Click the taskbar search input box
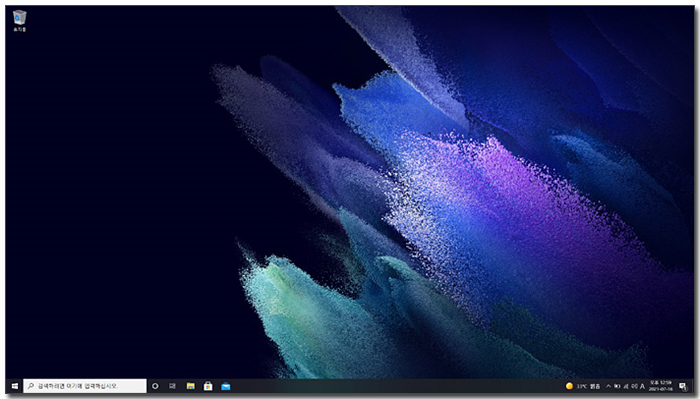The image size is (700, 399). click(85, 386)
